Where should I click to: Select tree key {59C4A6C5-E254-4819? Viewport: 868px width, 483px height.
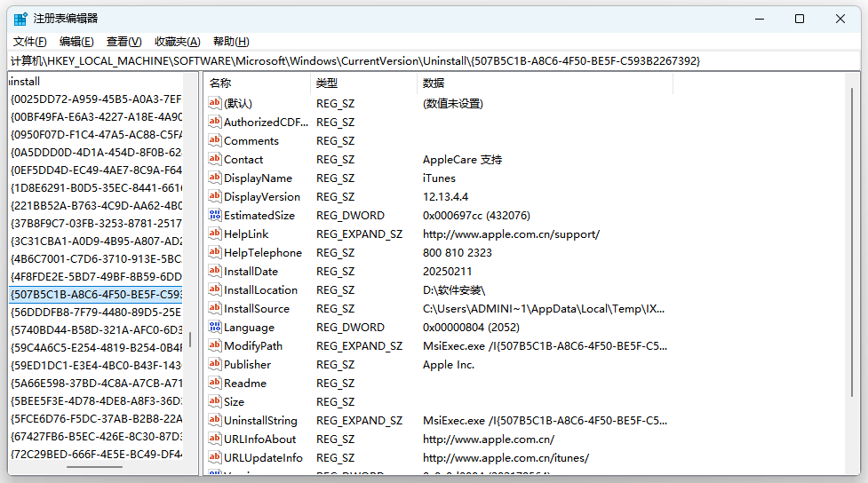pos(96,347)
